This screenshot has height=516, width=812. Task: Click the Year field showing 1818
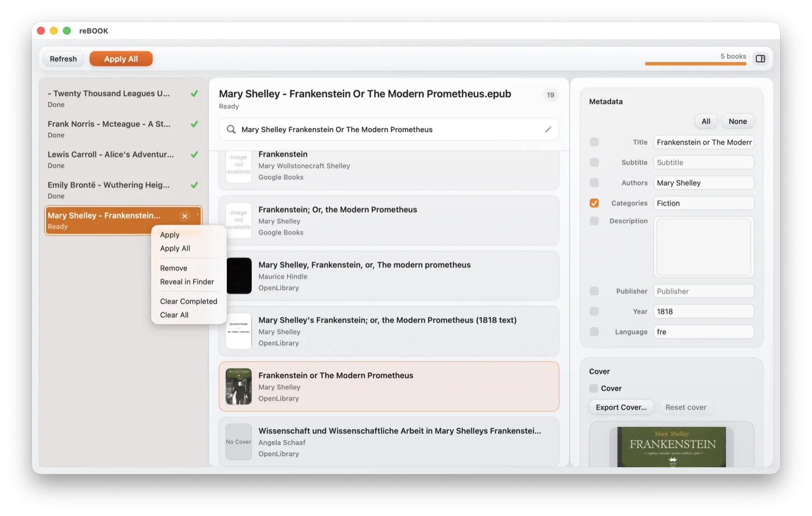pos(703,311)
